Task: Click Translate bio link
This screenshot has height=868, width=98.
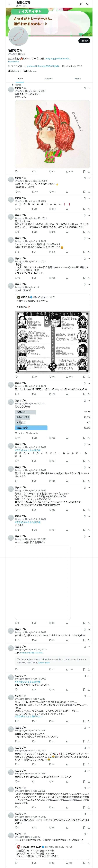Action: [x=14, y=62]
